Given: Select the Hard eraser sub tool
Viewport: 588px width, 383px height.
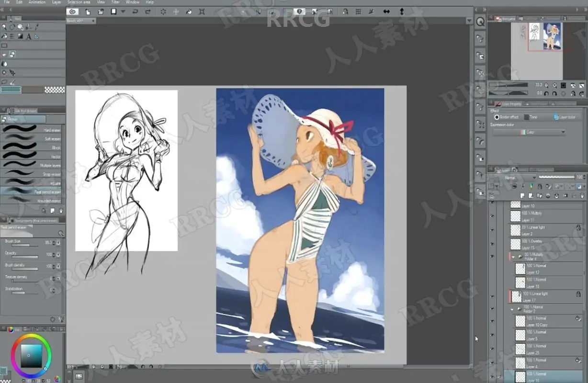Looking at the screenshot, I should pos(32,130).
